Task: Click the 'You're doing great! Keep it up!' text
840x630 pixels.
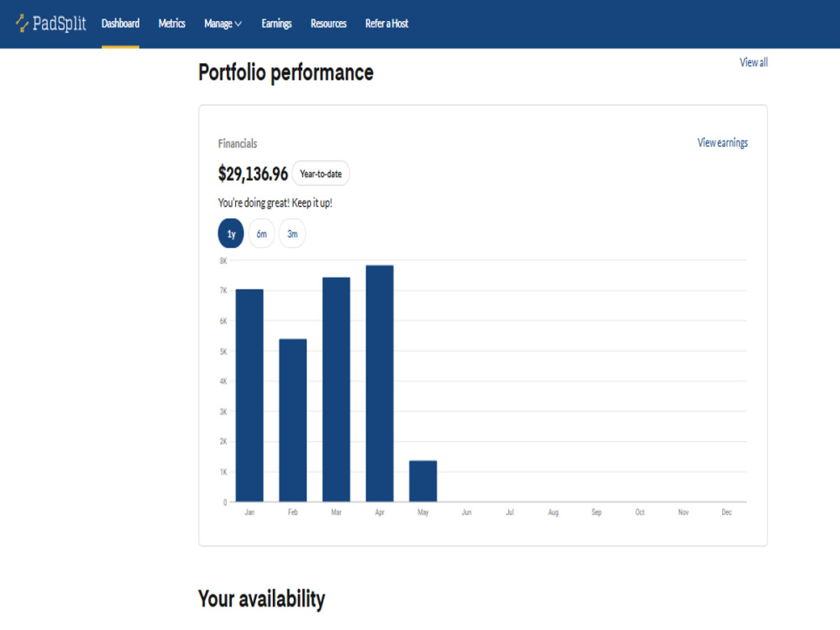Action: (x=275, y=203)
